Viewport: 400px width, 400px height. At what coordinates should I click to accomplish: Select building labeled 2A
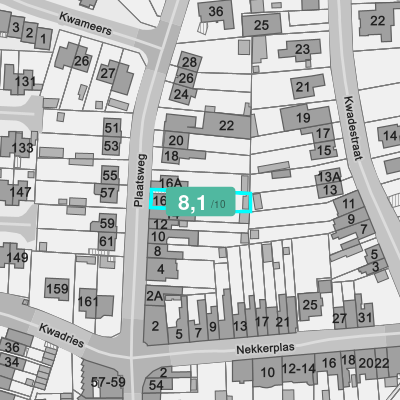coord(155,296)
